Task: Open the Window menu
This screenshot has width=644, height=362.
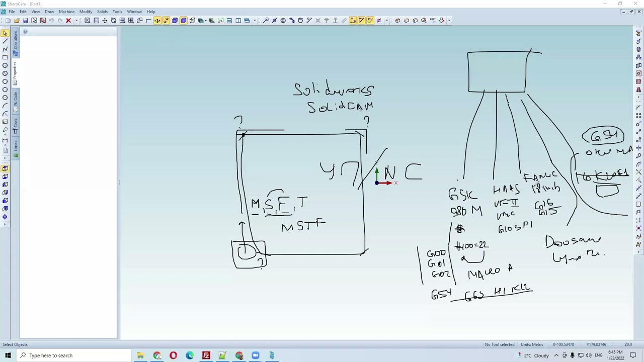Action: [x=134, y=12]
